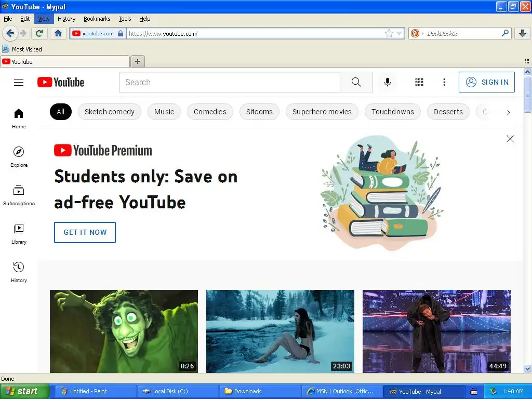Viewport: 532px width, 399px height.
Task: Click the SIGN IN button
Action: [x=486, y=82]
